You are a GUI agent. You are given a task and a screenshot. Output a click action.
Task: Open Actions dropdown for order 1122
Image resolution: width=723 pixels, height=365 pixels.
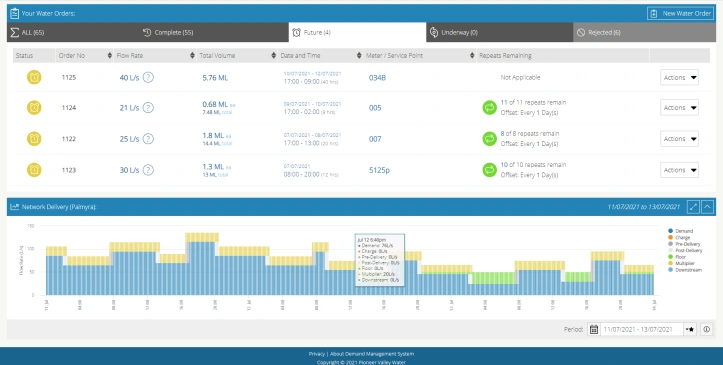coord(679,139)
